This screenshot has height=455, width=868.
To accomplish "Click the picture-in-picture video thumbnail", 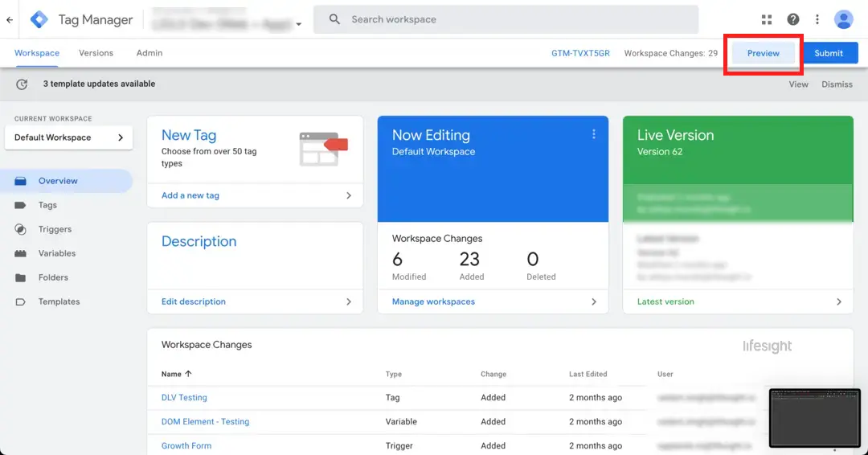I will tap(815, 418).
